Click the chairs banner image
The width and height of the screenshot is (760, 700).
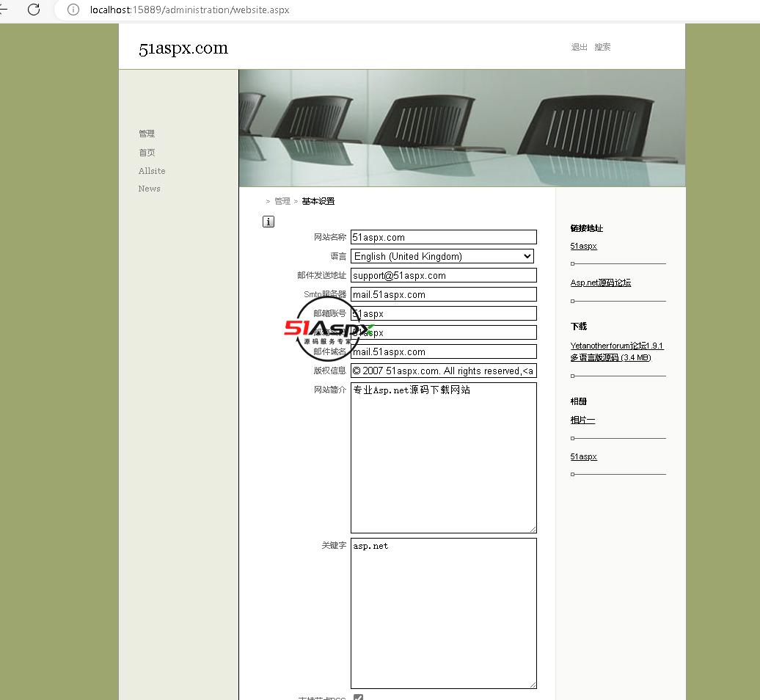[x=462, y=128]
